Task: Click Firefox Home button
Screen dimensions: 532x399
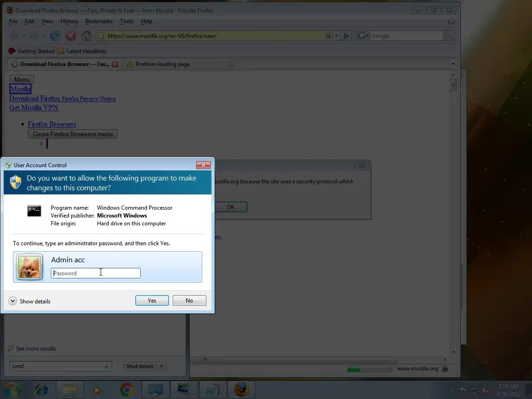Action: click(86, 36)
